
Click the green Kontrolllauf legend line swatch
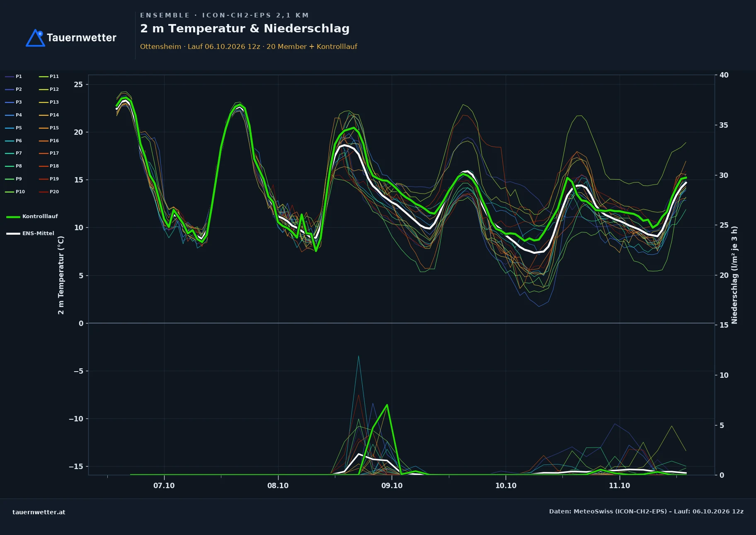[13, 217]
